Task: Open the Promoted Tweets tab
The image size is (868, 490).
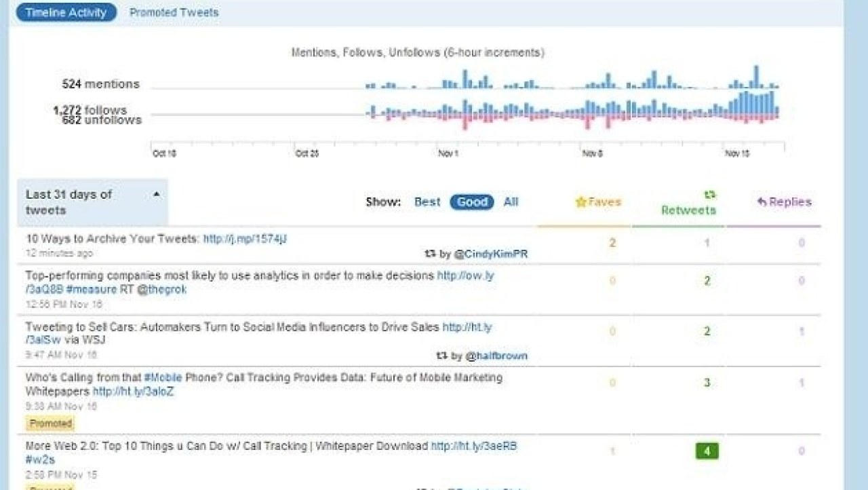Action: pyautogui.click(x=174, y=12)
